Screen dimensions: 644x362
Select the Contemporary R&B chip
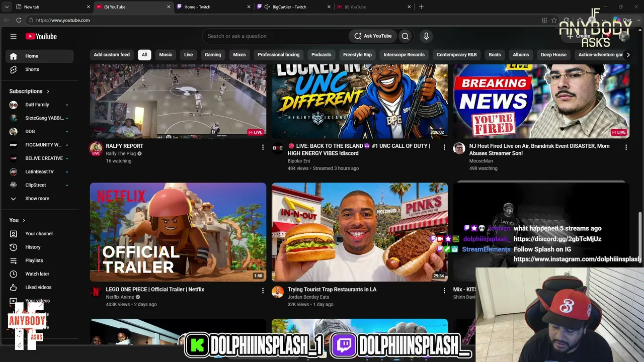[456, 55]
